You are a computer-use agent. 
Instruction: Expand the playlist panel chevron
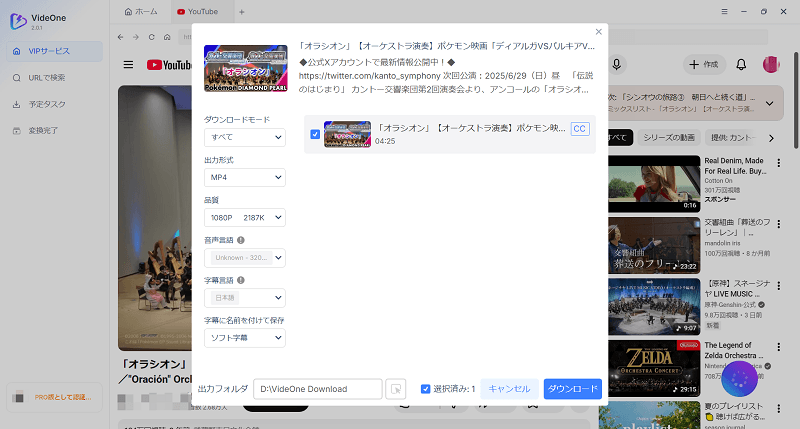tap(769, 104)
